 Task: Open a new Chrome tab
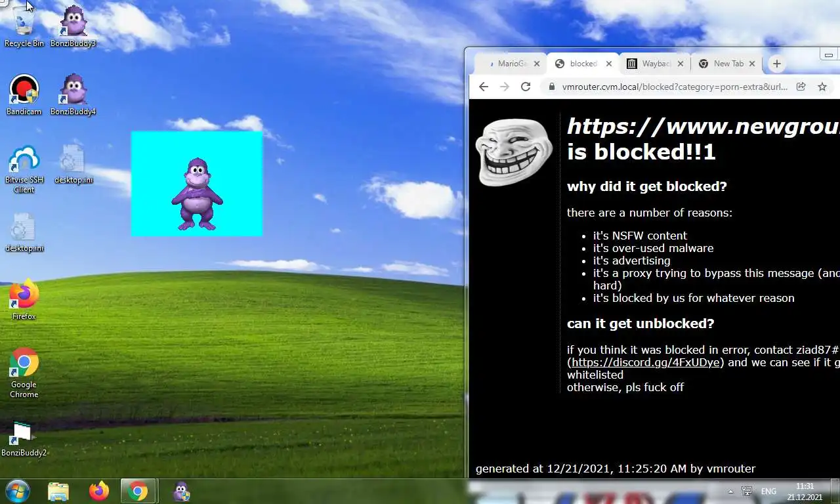(x=777, y=64)
